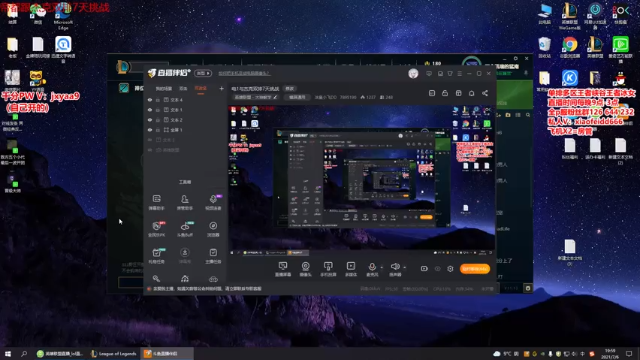Image resolution: width=640 pixels, height=360 pixels.
Task: Toggle the dimmed eye icon beside the gear
Action: point(438,269)
